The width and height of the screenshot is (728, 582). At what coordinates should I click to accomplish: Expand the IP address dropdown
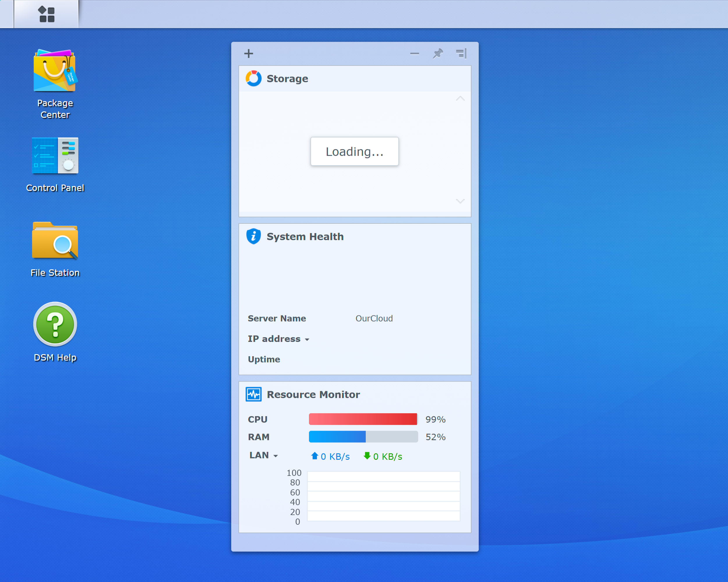[x=307, y=339]
